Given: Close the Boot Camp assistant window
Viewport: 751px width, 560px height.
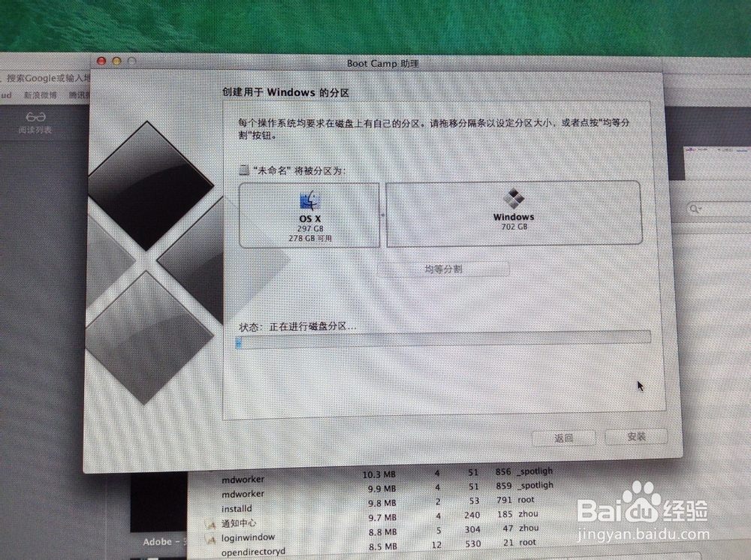Looking at the screenshot, I should pos(101,61).
